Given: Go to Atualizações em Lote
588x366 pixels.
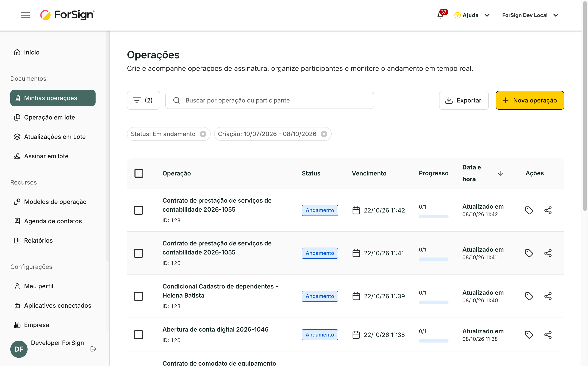Looking at the screenshot, I should click(53, 136).
